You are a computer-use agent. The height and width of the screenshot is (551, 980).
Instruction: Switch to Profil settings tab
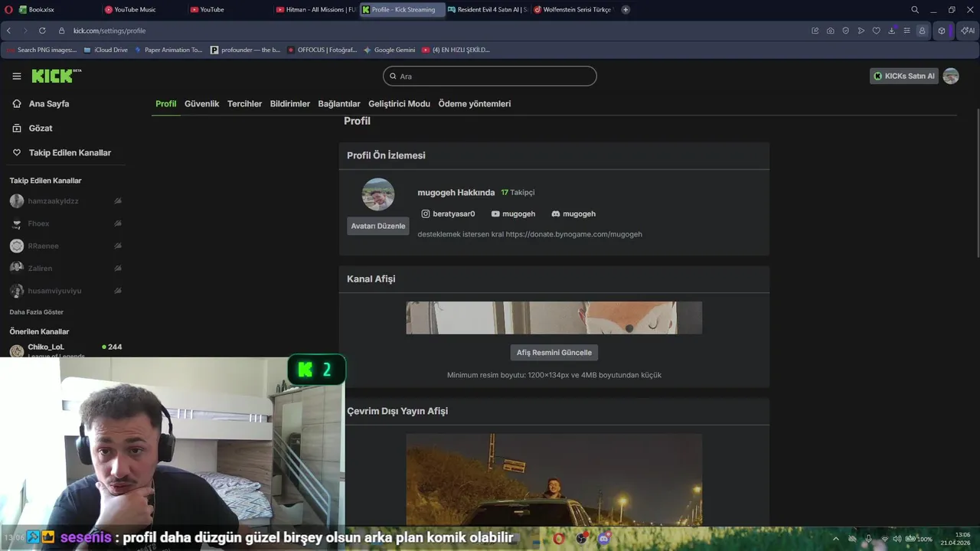point(165,103)
